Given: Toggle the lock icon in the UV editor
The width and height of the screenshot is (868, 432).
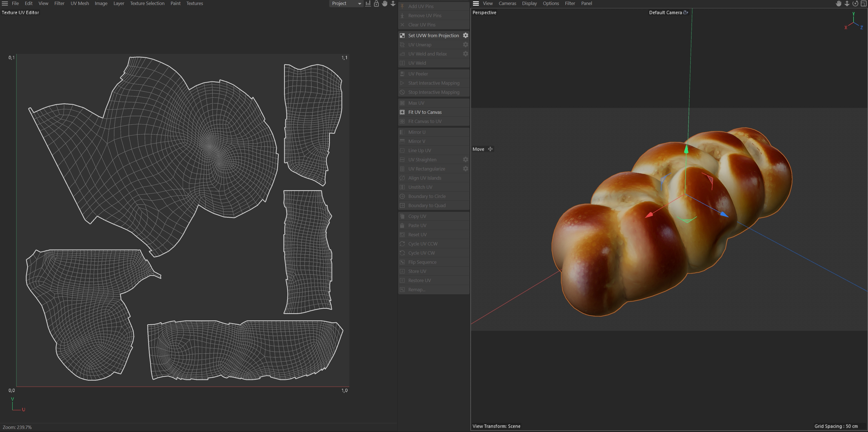Looking at the screenshot, I should (376, 3).
